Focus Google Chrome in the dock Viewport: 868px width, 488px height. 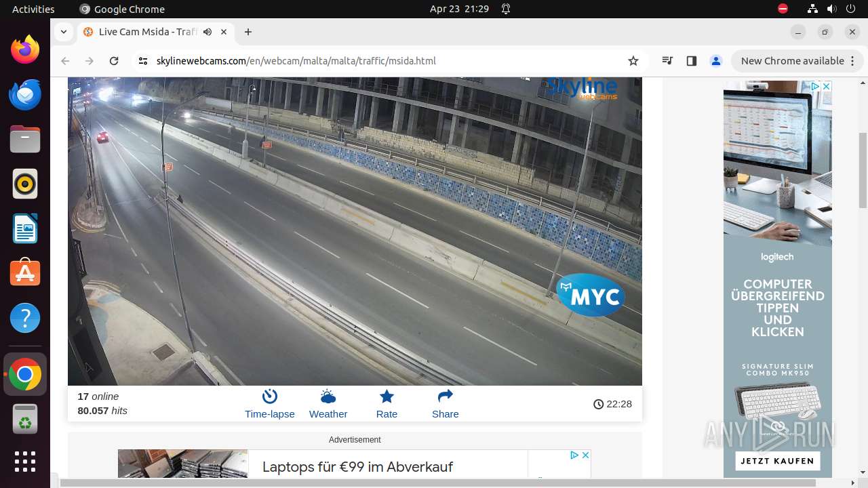25,374
